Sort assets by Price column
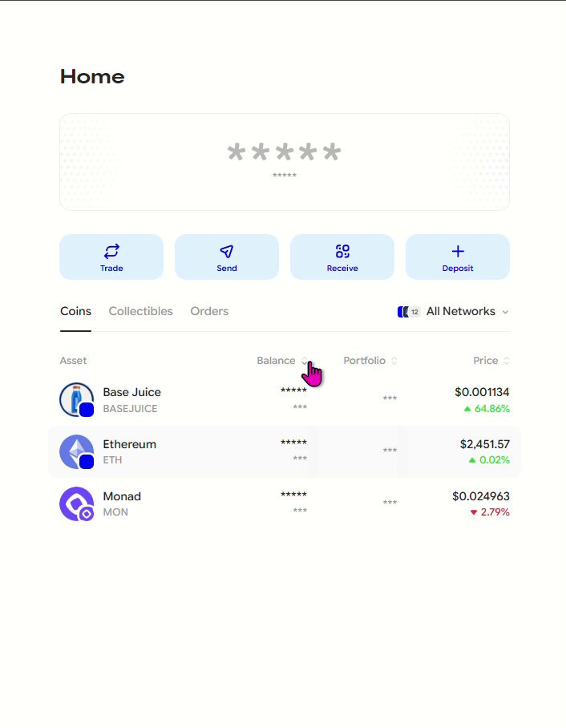This screenshot has height=728, width=566. click(491, 361)
